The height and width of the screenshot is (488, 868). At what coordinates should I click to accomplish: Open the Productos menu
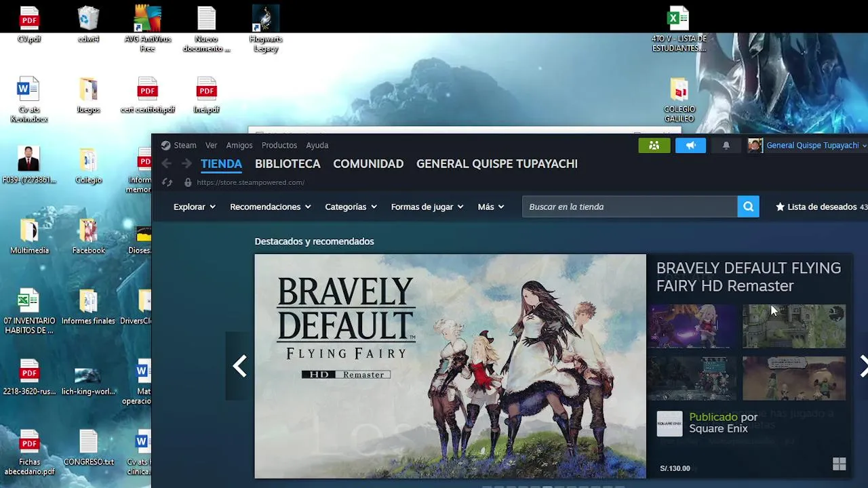coord(279,145)
